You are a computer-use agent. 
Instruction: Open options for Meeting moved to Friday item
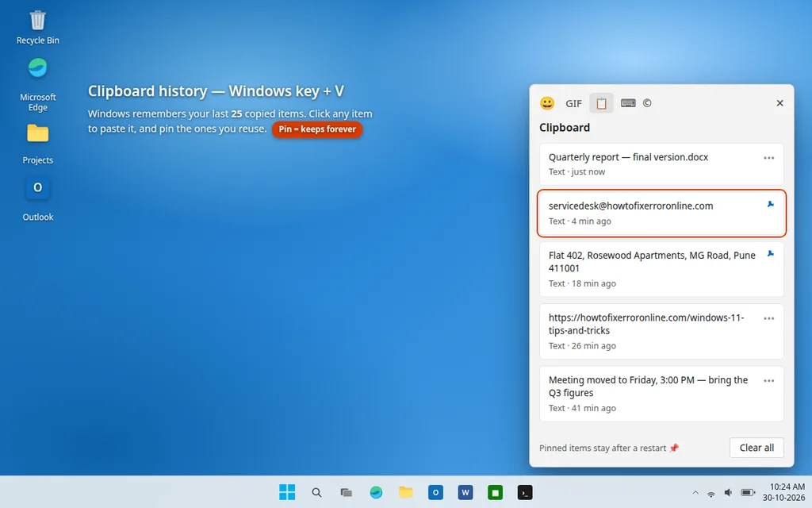[768, 380]
